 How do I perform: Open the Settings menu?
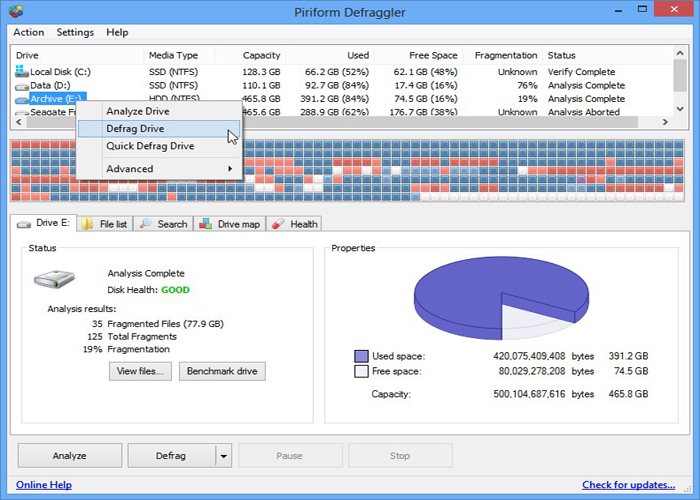click(75, 32)
